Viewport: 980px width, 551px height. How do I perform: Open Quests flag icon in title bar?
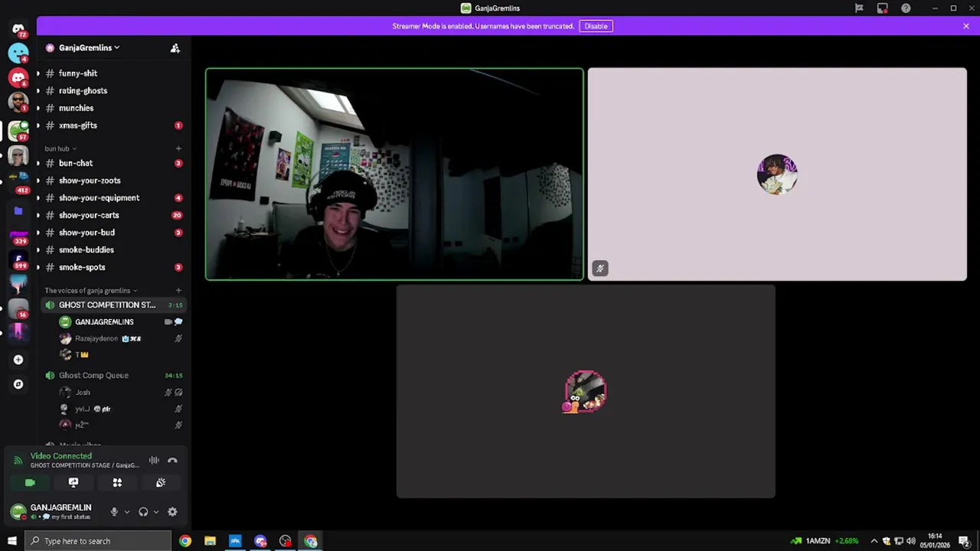[859, 8]
